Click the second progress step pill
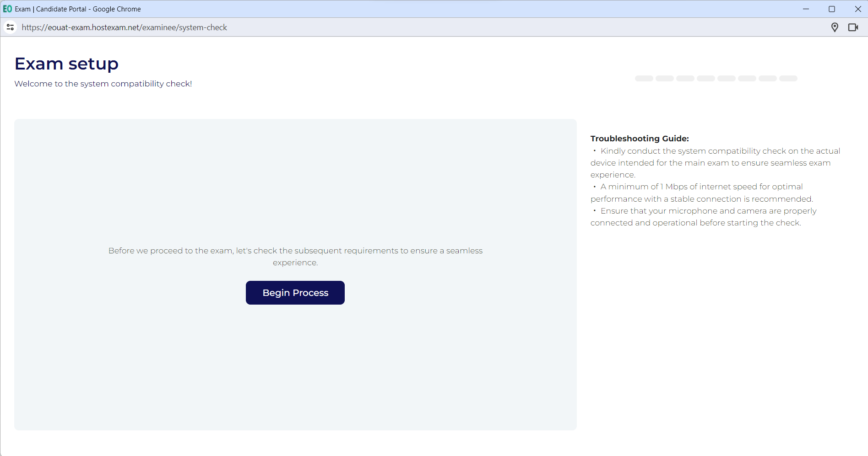Image resolution: width=868 pixels, height=456 pixels. tap(664, 79)
